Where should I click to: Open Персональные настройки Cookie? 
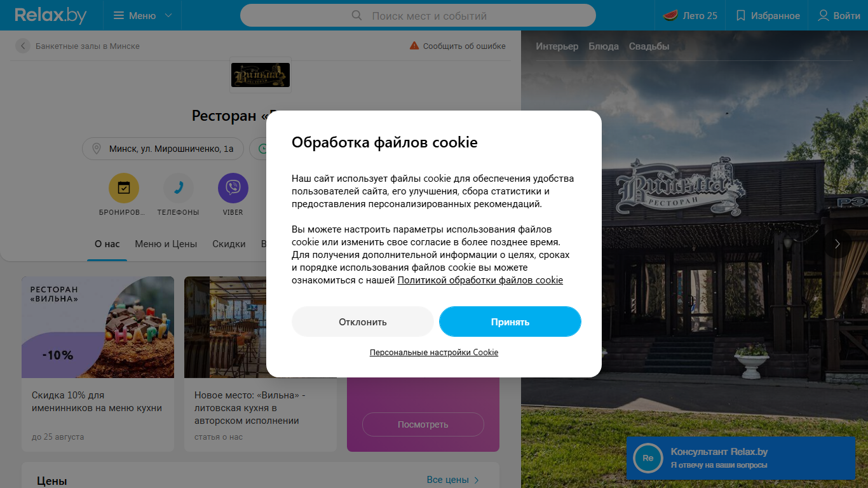coord(434,352)
